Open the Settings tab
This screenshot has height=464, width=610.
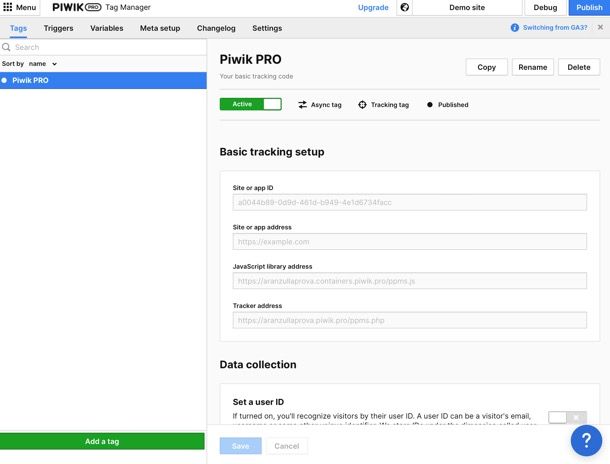point(267,28)
